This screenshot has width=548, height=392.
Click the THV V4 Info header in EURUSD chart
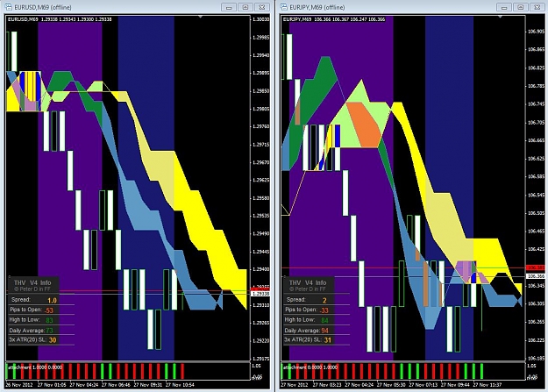pyautogui.click(x=32, y=282)
